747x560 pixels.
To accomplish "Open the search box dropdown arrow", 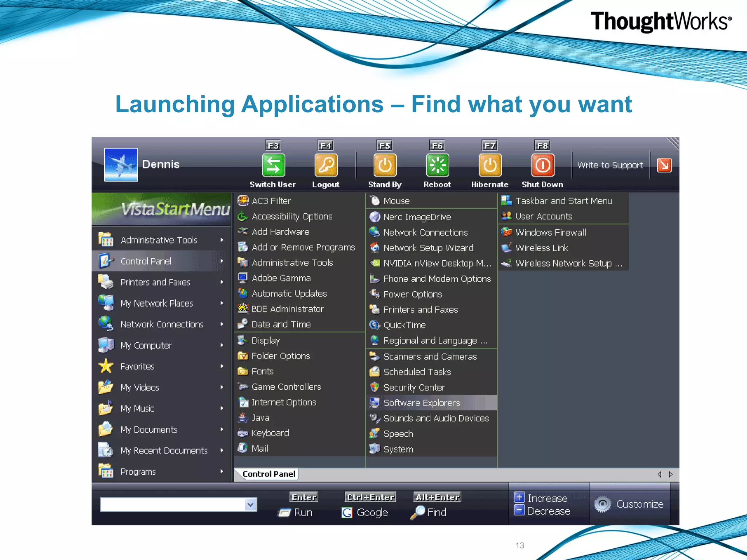I will pyautogui.click(x=250, y=505).
